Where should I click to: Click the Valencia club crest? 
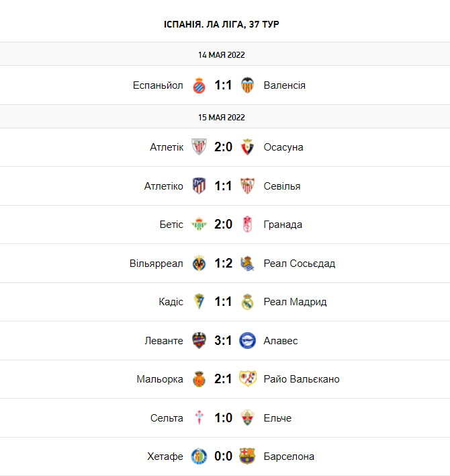tap(247, 85)
